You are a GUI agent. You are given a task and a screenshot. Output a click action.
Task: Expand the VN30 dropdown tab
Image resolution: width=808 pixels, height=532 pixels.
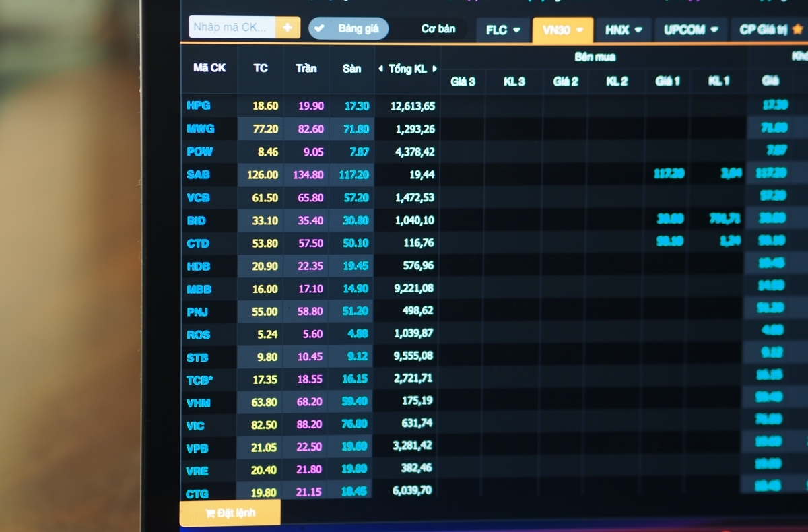562,30
